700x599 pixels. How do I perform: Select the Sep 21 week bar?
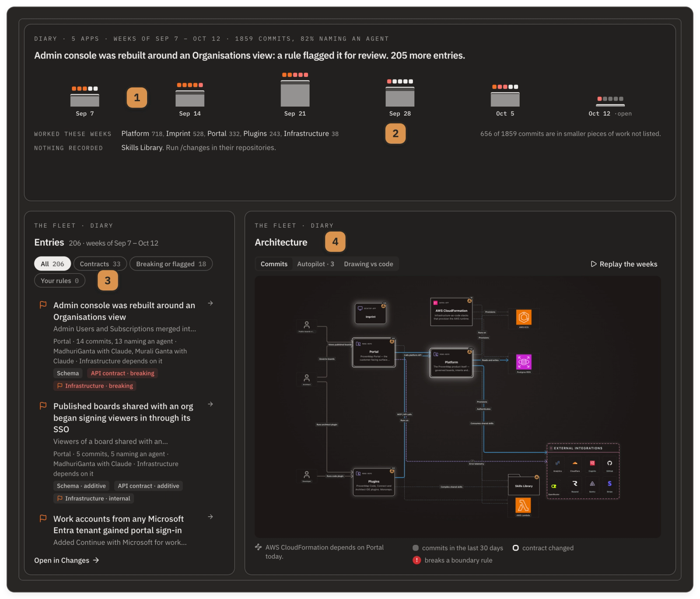coord(295,94)
